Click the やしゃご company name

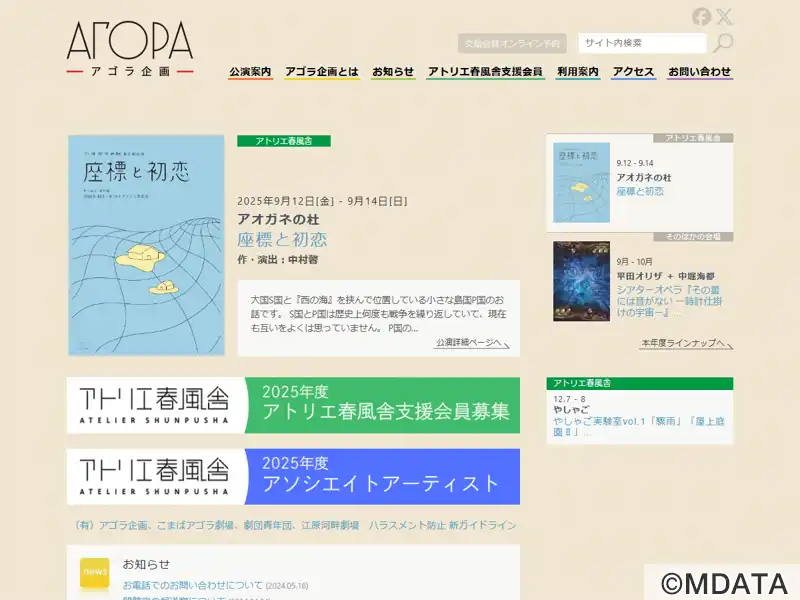coord(571,409)
